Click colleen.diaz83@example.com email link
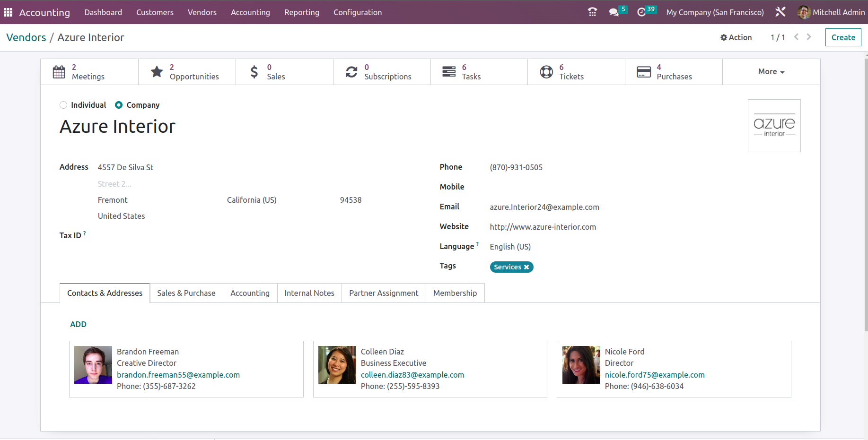Image resolution: width=868 pixels, height=440 pixels. [x=412, y=375]
